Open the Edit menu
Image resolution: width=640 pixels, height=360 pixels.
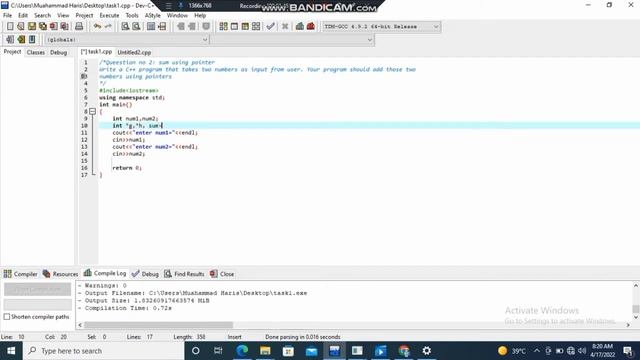click(x=23, y=16)
